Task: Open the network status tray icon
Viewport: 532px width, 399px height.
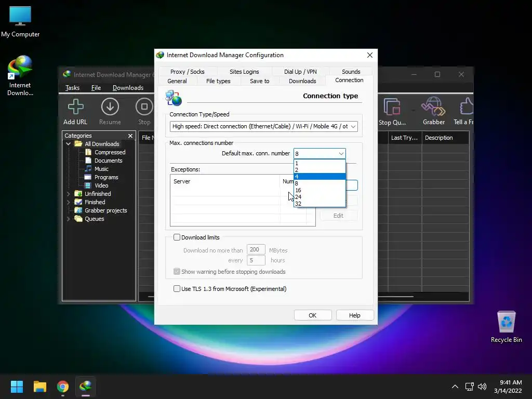Action: pyautogui.click(x=469, y=387)
